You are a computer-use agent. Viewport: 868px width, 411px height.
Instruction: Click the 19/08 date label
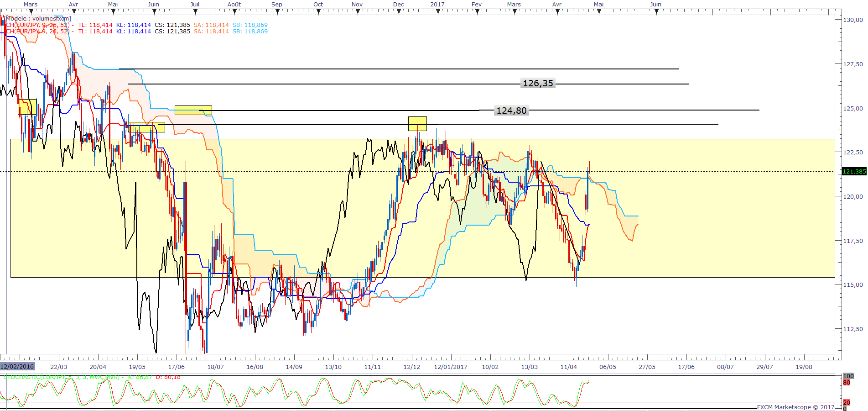[804, 367]
